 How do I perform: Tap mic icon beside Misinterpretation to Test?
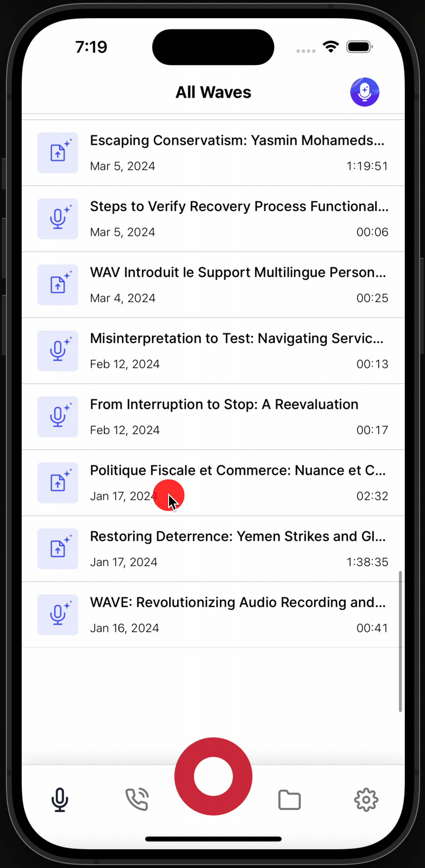point(58,351)
